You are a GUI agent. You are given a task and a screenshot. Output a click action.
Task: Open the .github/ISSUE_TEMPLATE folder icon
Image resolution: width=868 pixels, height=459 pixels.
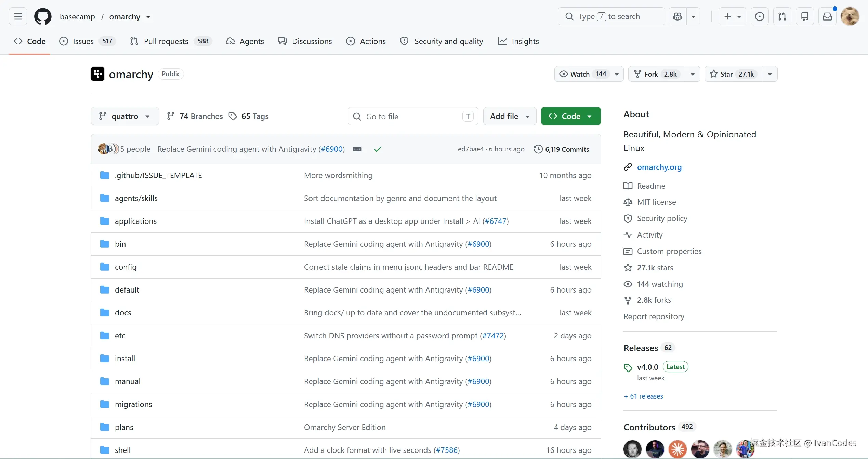(x=105, y=175)
